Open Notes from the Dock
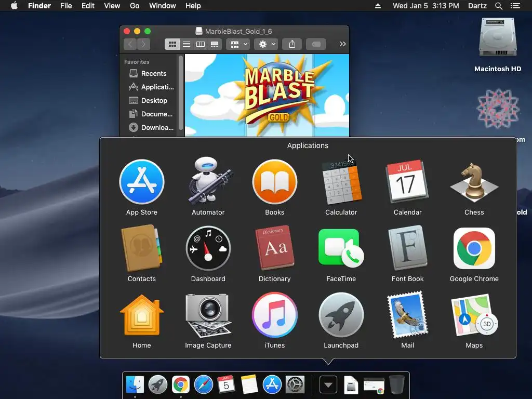This screenshot has height=399, width=532. pos(249,384)
